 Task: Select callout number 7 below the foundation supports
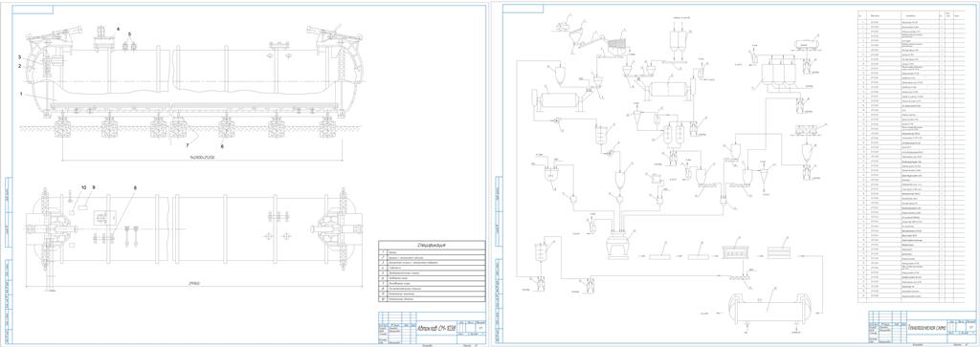click(x=187, y=144)
